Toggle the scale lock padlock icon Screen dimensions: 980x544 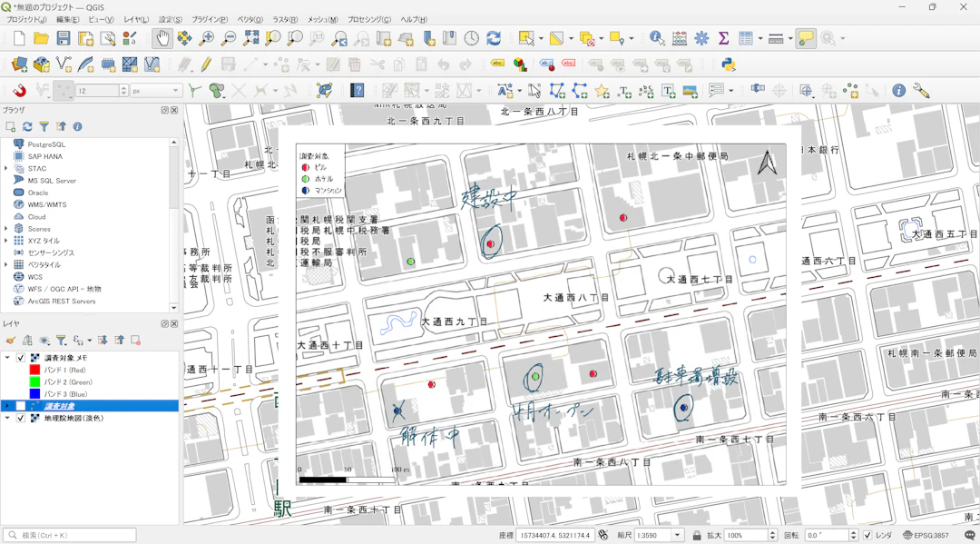pos(697,535)
